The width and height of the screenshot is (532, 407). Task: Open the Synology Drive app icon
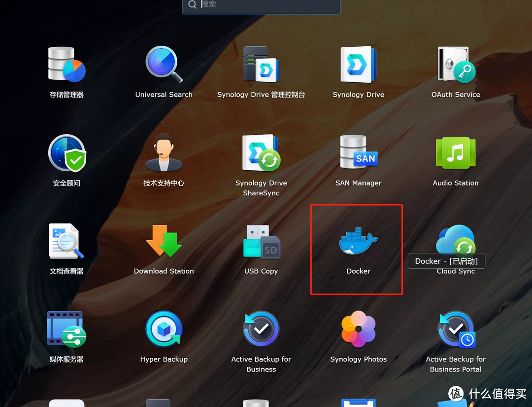358,64
